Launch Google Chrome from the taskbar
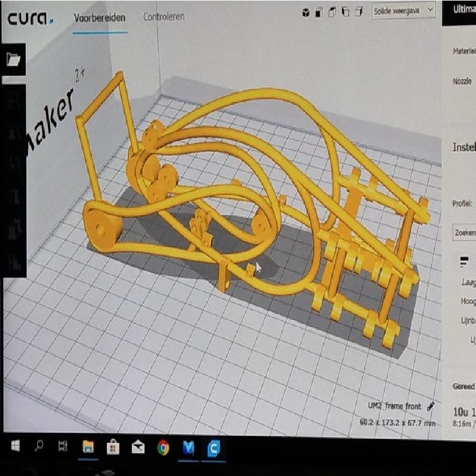 (163, 447)
